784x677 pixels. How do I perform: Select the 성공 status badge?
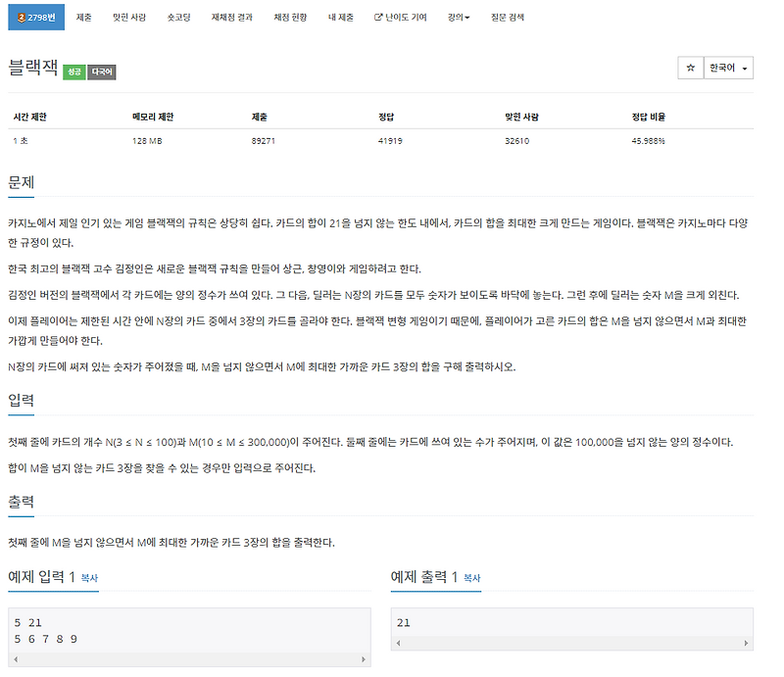(x=73, y=73)
